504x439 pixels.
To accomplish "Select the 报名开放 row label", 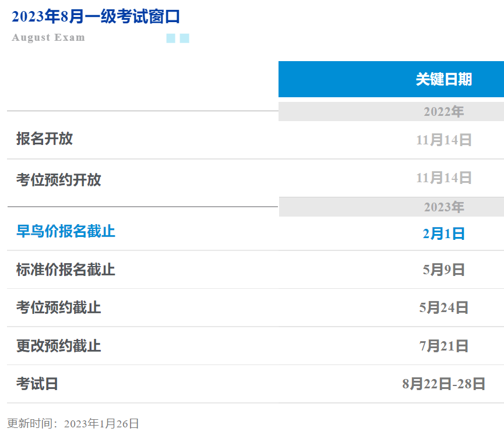I will coord(44,139).
